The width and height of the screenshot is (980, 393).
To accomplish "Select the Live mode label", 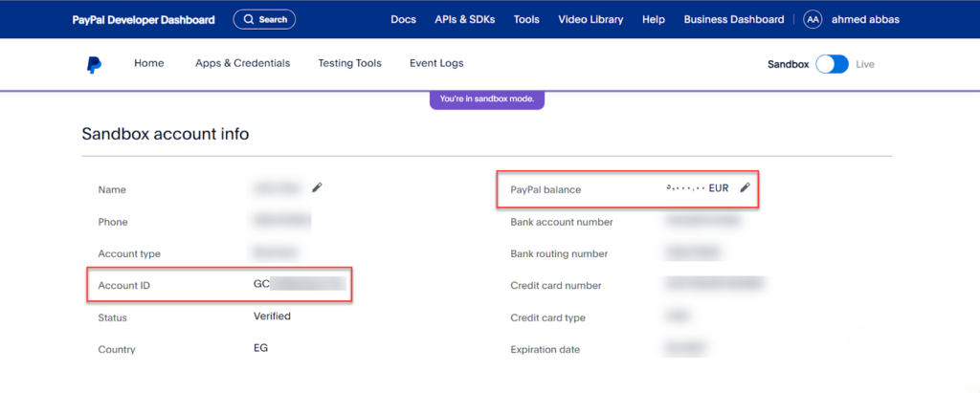I will point(865,64).
